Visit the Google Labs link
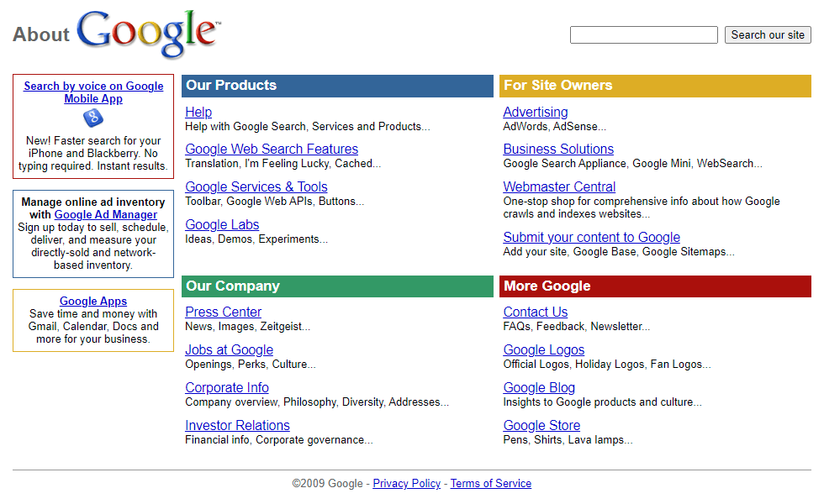This screenshot has height=504, width=824. coord(222,225)
